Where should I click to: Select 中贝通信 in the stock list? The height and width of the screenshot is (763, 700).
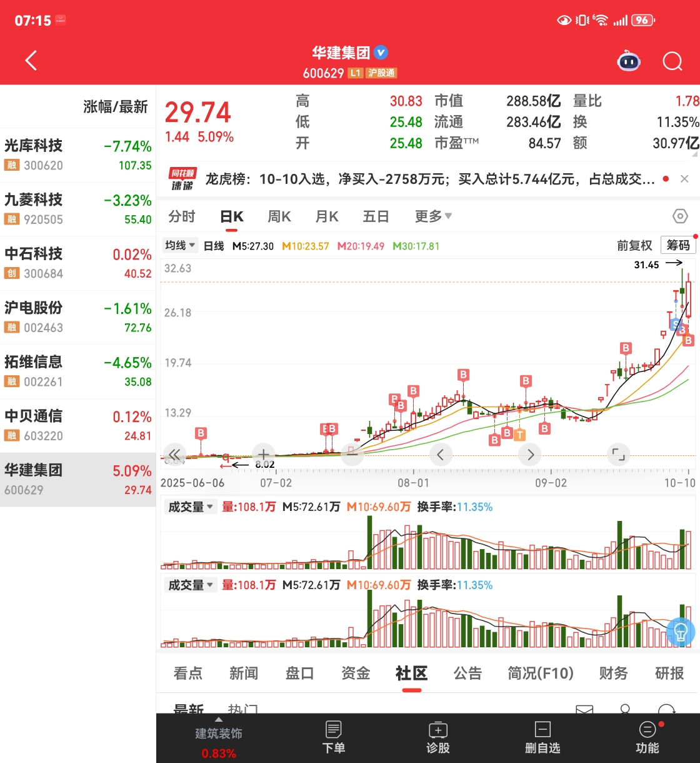point(77,426)
